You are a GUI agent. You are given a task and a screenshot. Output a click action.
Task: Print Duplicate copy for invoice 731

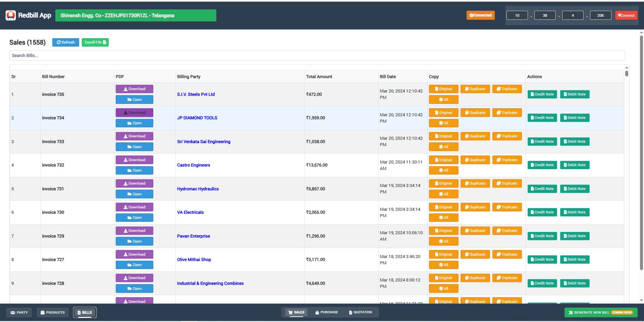pos(475,183)
